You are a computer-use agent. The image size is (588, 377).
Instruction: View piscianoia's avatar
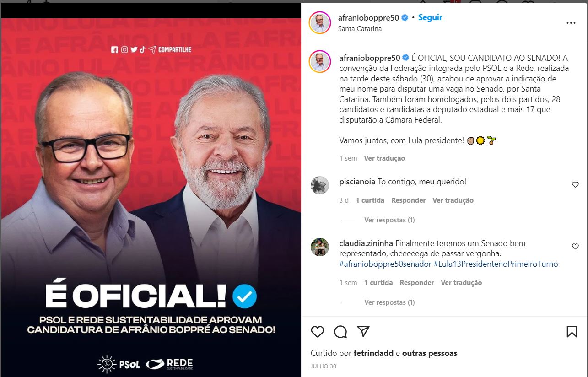pyautogui.click(x=320, y=185)
